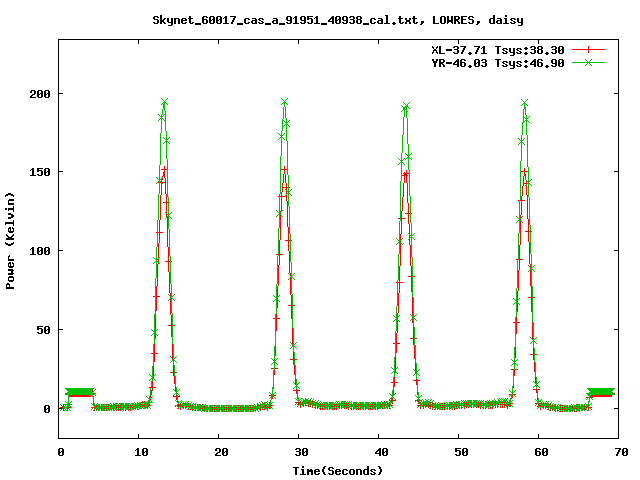Click the x-axis tick label 60
This screenshot has height=480, width=640.
[x=541, y=452]
